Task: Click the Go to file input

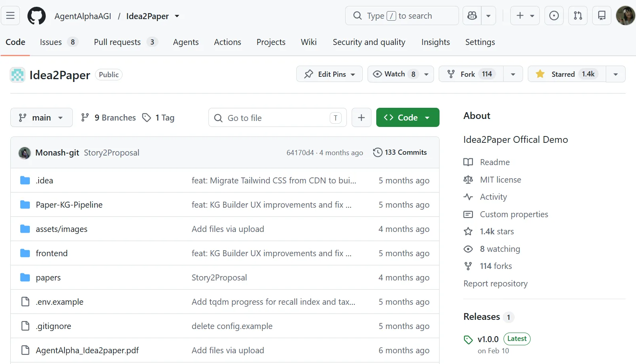Action: pos(278,118)
